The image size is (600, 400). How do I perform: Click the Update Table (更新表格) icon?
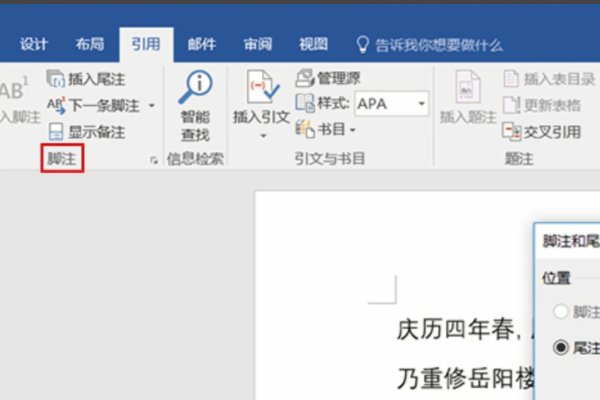pyautogui.click(x=511, y=105)
